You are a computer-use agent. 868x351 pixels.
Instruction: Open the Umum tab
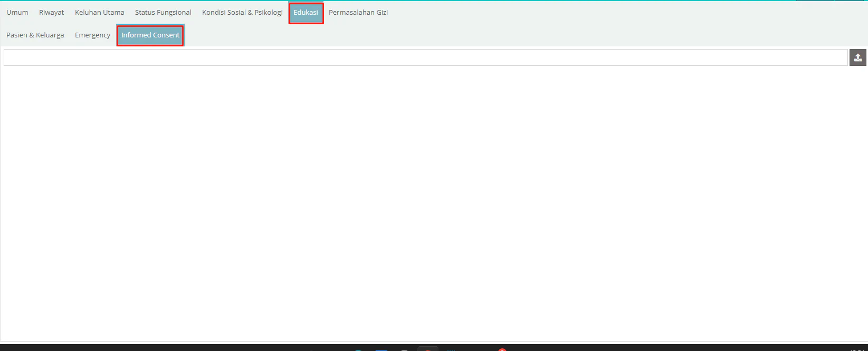point(17,12)
